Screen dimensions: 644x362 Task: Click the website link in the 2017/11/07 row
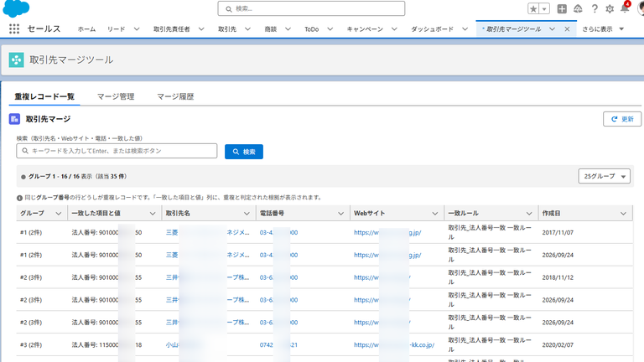tap(387, 232)
